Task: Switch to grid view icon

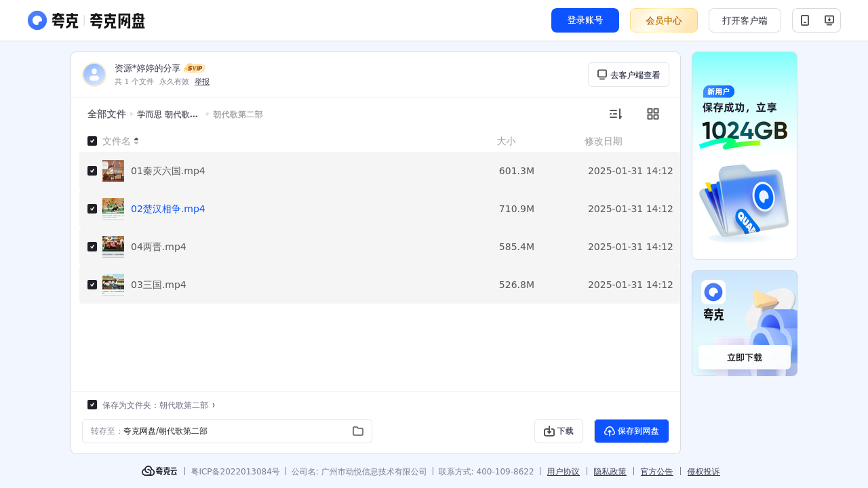Action: click(x=653, y=114)
